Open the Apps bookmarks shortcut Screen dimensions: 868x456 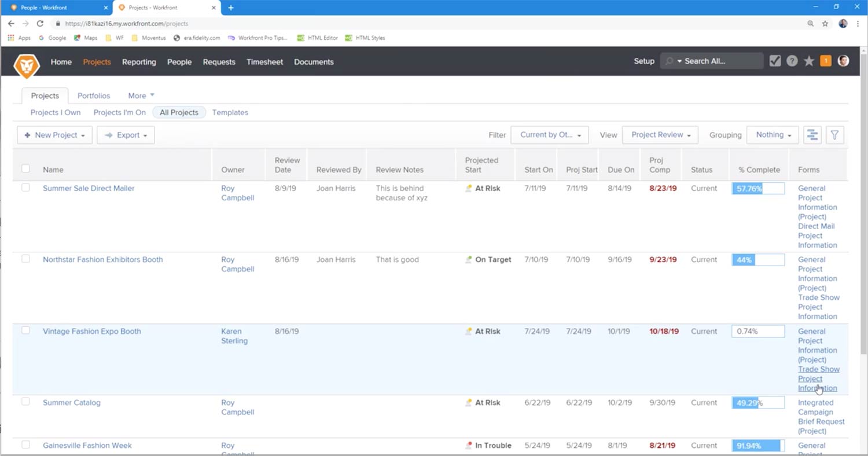[x=19, y=38]
